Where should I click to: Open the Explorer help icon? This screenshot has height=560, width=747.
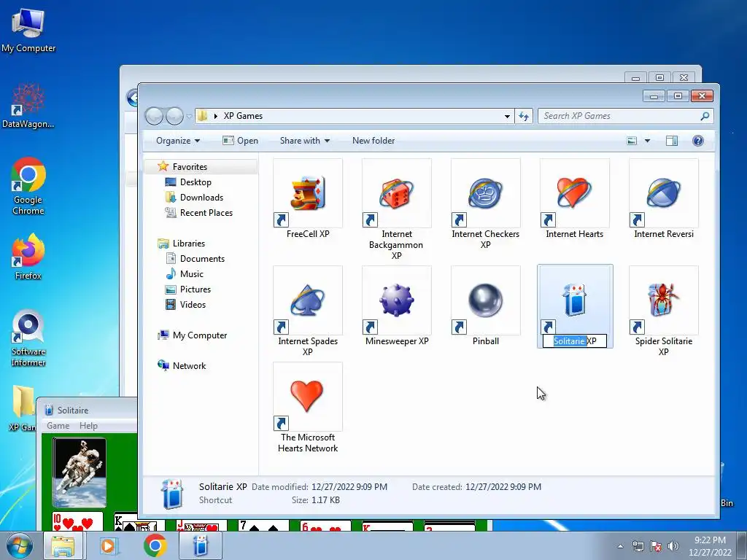698,141
